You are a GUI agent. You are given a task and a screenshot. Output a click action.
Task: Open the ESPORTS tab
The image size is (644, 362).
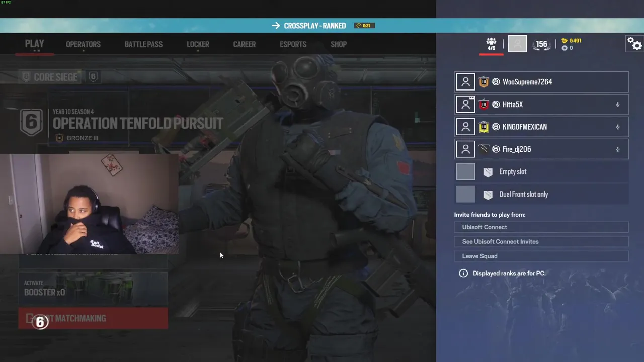tap(293, 44)
